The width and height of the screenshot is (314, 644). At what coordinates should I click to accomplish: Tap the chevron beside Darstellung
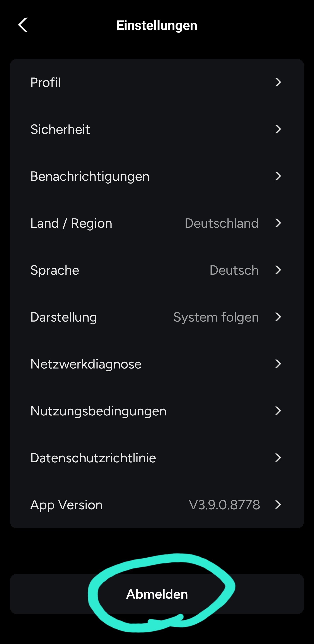(278, 317)
